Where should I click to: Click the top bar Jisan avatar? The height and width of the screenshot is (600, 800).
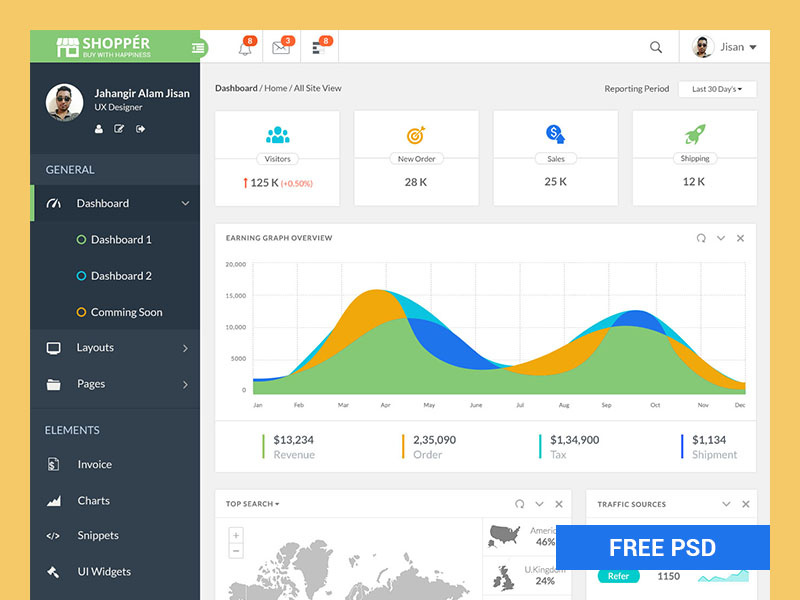point(703,47)
